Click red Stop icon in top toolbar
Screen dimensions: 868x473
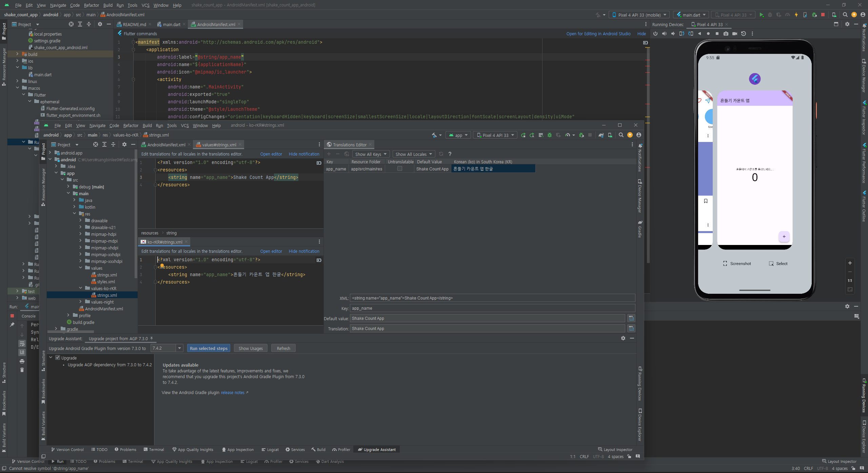823,15
